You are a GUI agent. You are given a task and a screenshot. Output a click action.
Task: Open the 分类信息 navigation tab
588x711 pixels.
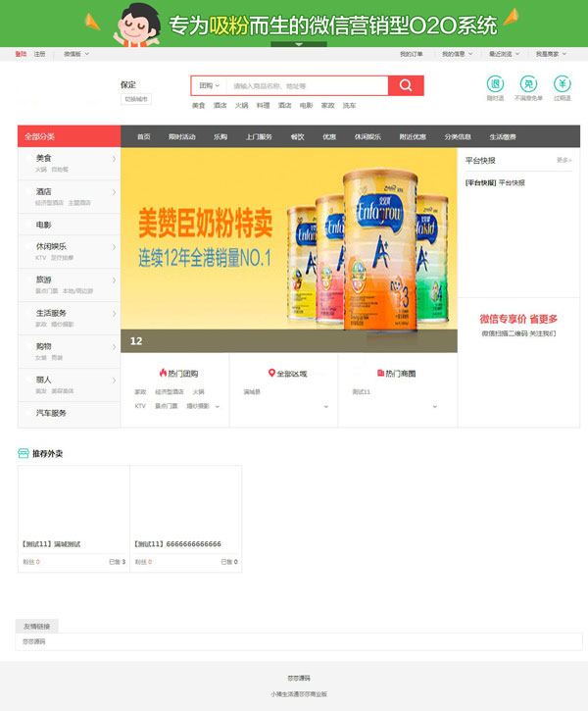click(x=458, y=136)
